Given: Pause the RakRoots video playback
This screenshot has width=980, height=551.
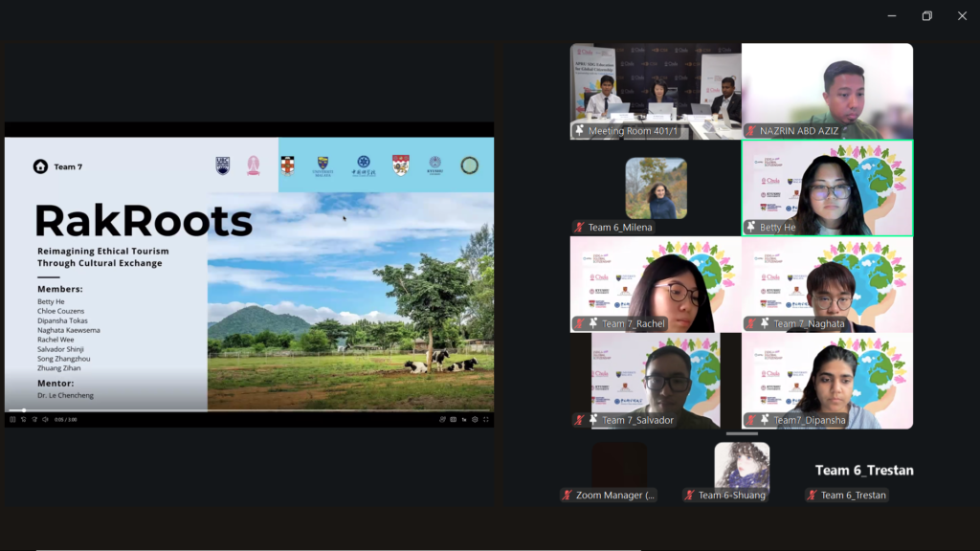Looking at the screenshot, I should point(12,420).
